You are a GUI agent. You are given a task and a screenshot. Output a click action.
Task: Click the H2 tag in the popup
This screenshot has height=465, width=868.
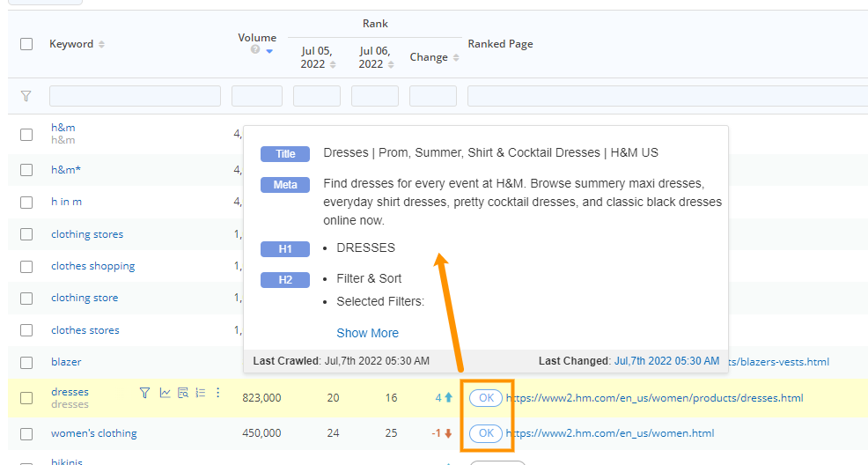tap(285, 280)
